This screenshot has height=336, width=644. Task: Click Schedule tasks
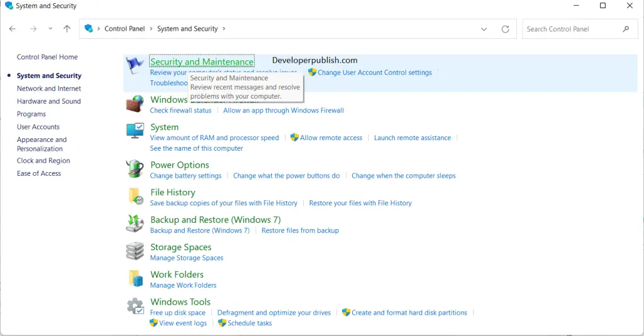click(x=250, y=323)
